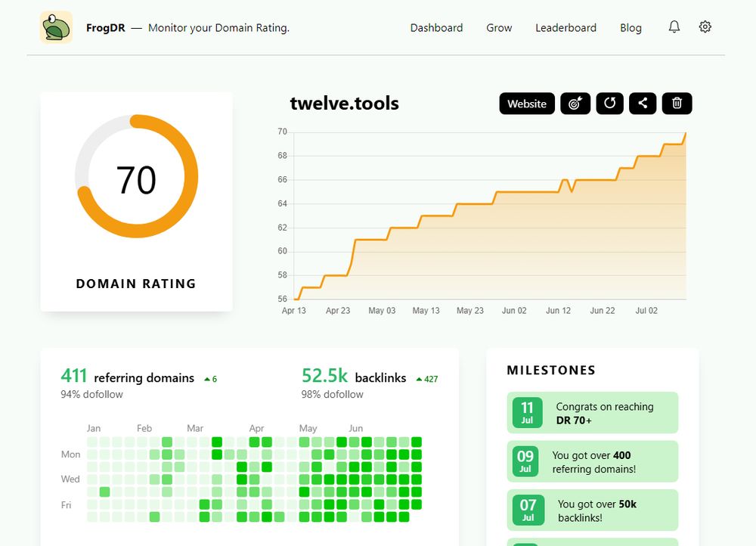This screenshot has height=546, width=756.
Task: Open the notifications bell
Action: tap(674, 27)
